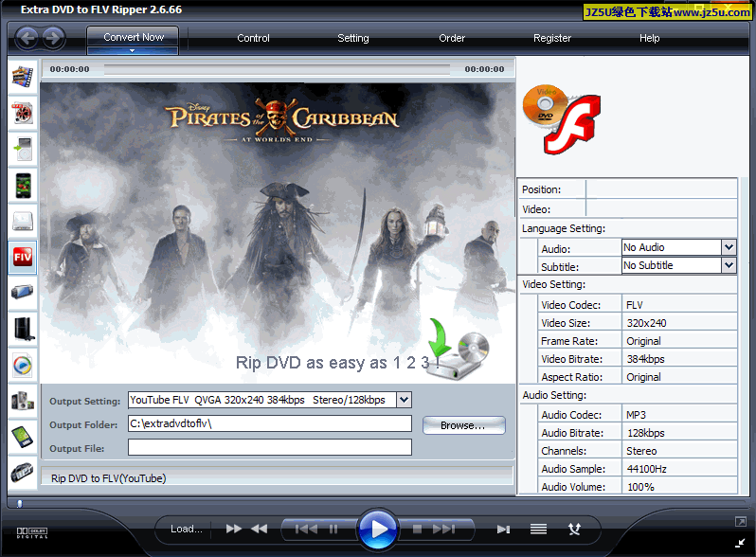Click the shrink to compact mode icon
Screen dimensions: 756x557
pos(740,543)
